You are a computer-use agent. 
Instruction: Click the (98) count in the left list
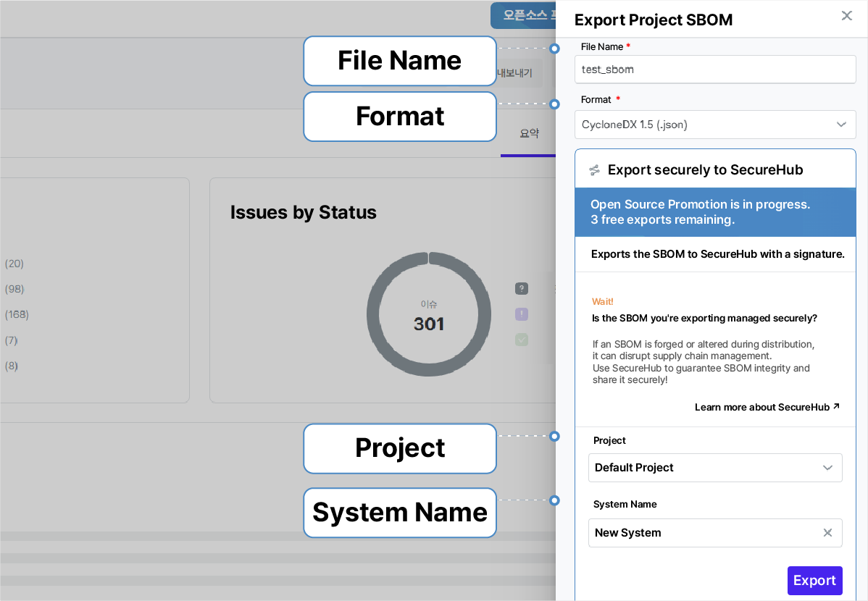(x=14, y=290)
